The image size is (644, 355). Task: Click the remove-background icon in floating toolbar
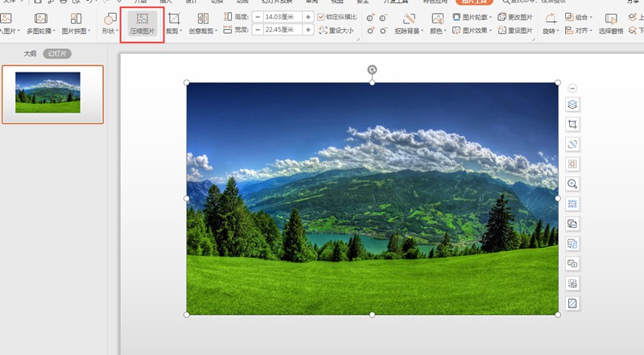572,144
